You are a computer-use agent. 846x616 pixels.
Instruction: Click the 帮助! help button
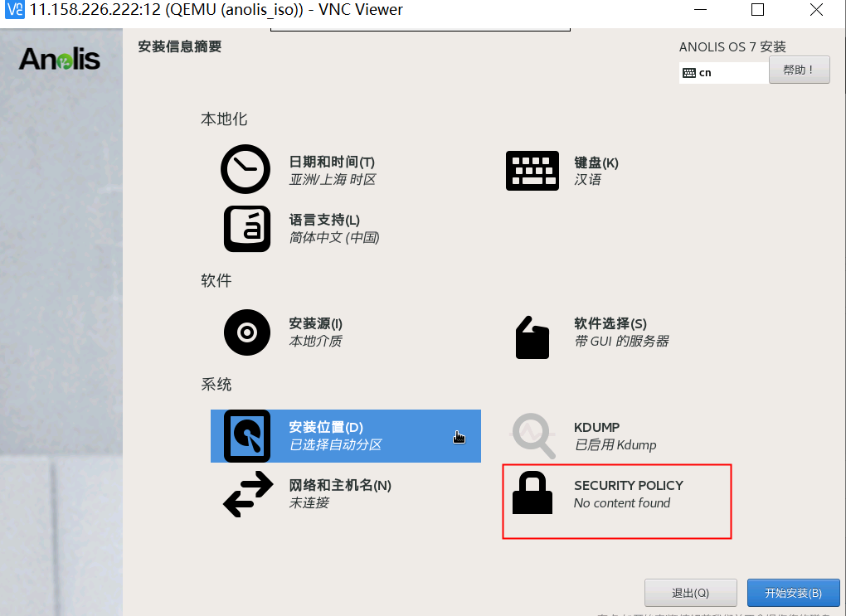click(799, 70)
